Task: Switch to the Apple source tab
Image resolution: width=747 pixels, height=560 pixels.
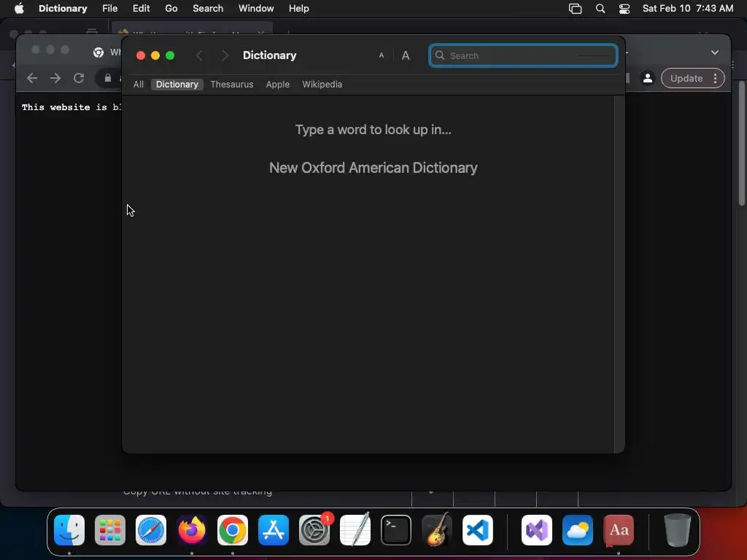Action: point(278,85)
